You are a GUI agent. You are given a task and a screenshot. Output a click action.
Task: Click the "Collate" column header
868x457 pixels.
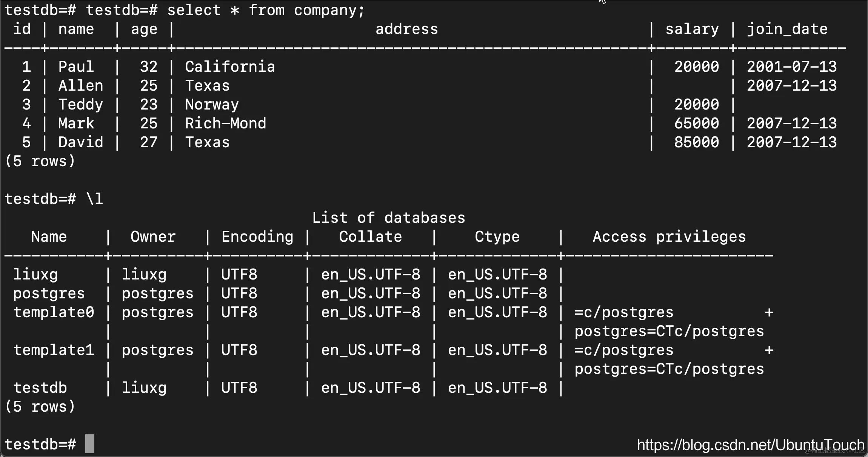pyautogui.click(x=370, y=237)
